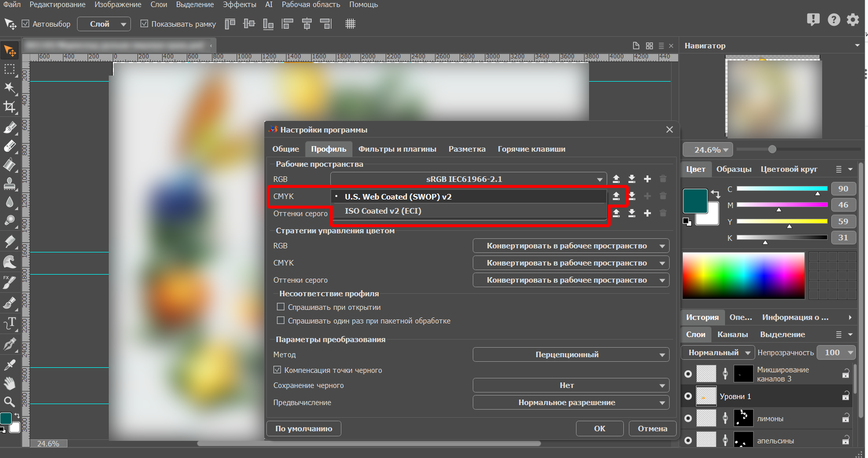Screen dimensions: 868x458
Task: Click the Cyan C color slider
Action: pyautogui.click(x=782, y=189)
